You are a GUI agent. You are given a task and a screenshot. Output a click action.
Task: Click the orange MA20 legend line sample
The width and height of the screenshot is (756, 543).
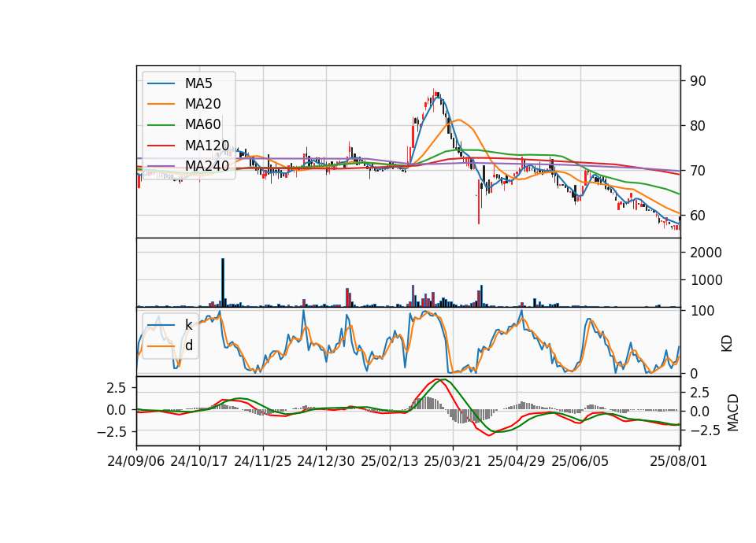[161, 104]
